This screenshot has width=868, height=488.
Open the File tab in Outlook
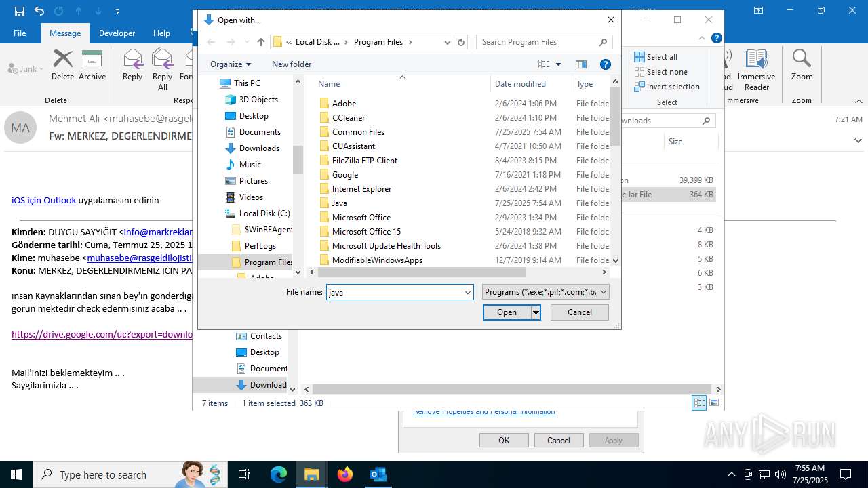(x=20, y=33)
